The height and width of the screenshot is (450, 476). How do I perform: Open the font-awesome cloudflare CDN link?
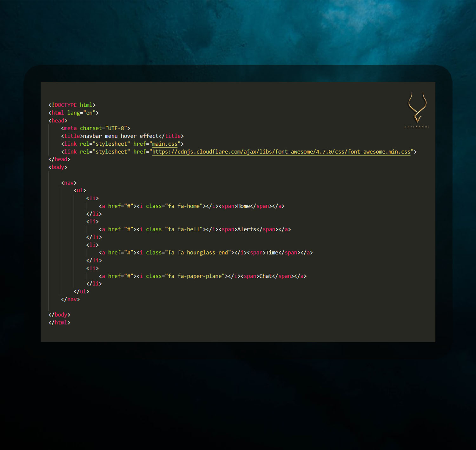282,152
